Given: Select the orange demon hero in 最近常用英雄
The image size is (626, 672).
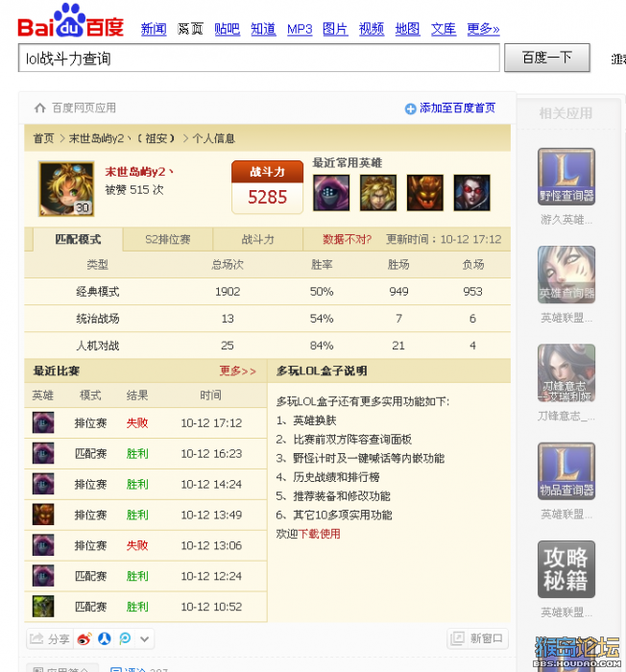Looking at the screenshot, I should click(x=425, y=193).
